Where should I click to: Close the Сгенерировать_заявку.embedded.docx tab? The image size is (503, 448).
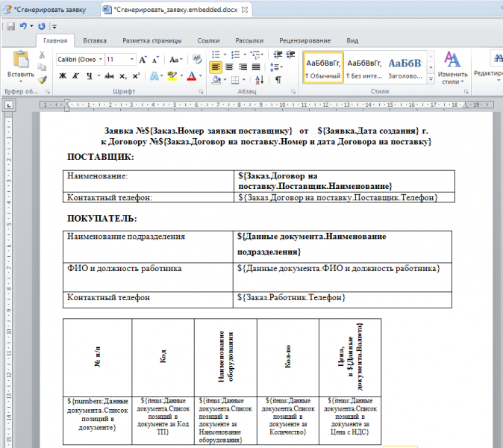(x=245, y=10)
